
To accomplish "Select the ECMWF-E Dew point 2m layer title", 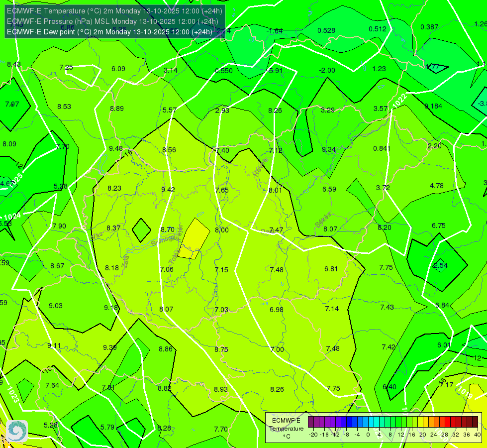I will pyautogui.click(x=109, y=32).
